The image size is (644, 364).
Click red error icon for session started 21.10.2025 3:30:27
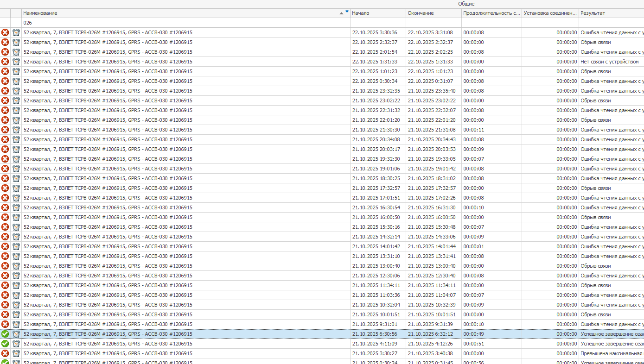[5, 353]
